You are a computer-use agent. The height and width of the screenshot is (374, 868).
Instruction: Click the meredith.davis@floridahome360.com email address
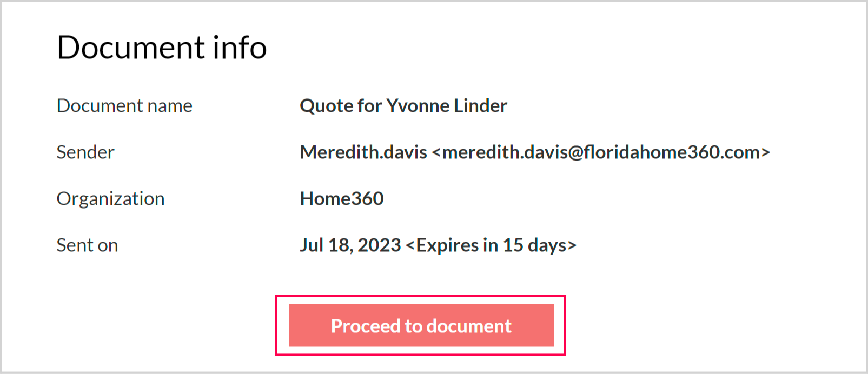(601, 152)
